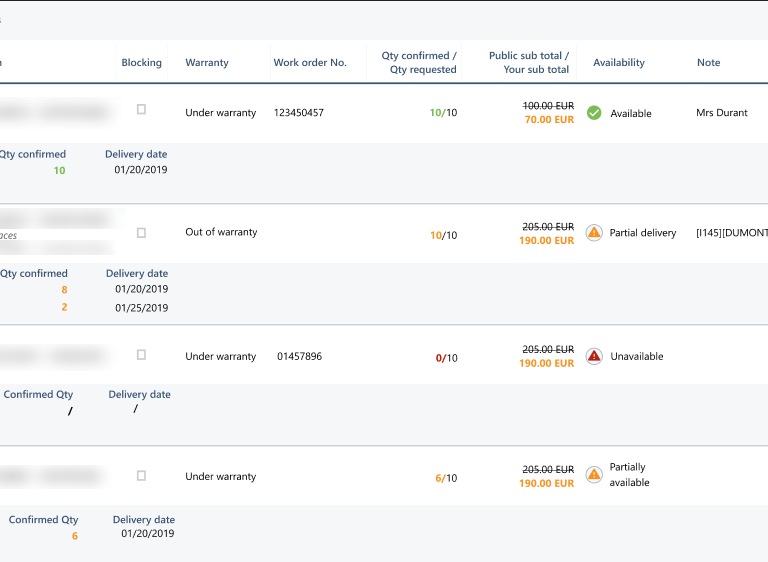Click the 70.00 EUR discounted sub total
The height and width of the screenshot is (562, 768).
click(x=547, y=120)
